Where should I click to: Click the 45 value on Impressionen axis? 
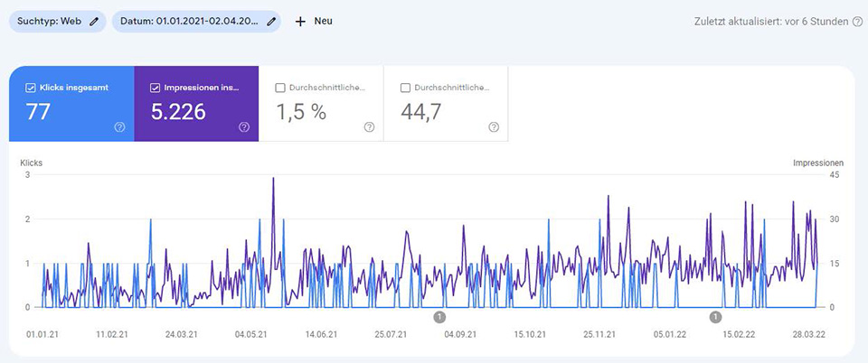pos(835,175)
